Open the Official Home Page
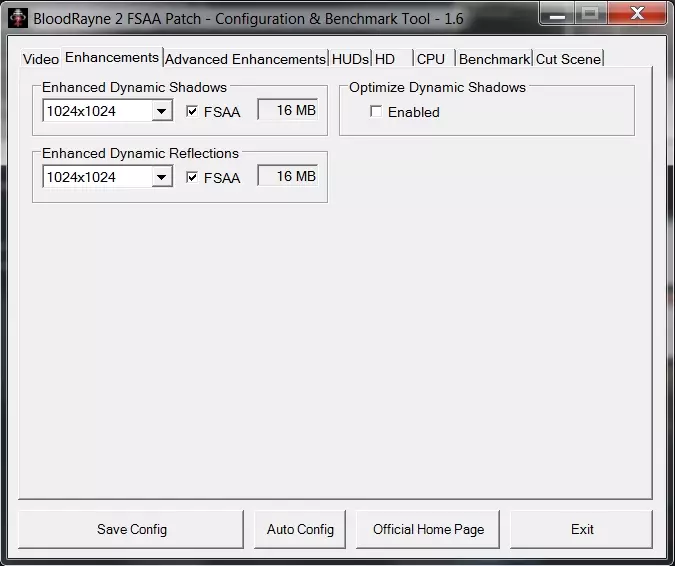The image size is (675, 566). coord(428,529)
